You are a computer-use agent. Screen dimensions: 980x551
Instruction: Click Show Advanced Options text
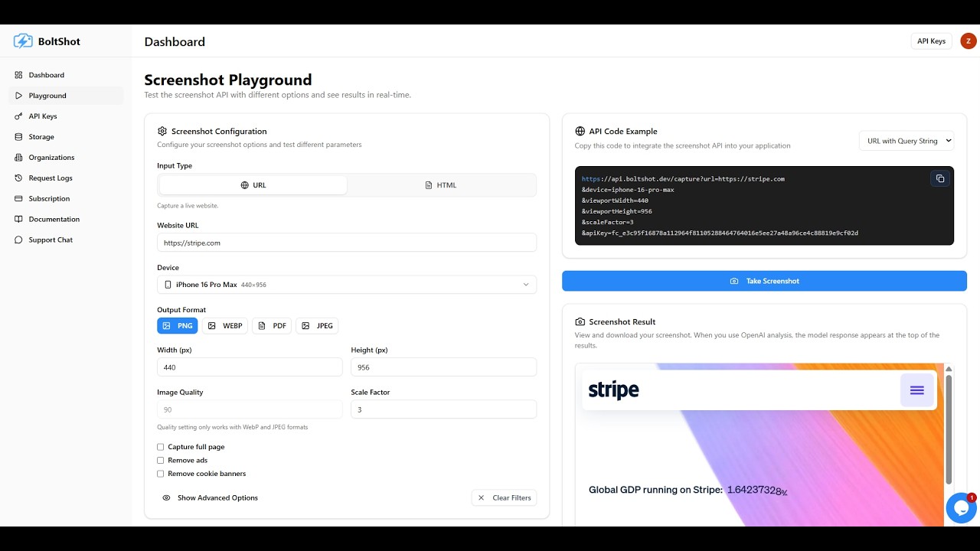click(217, 498)
